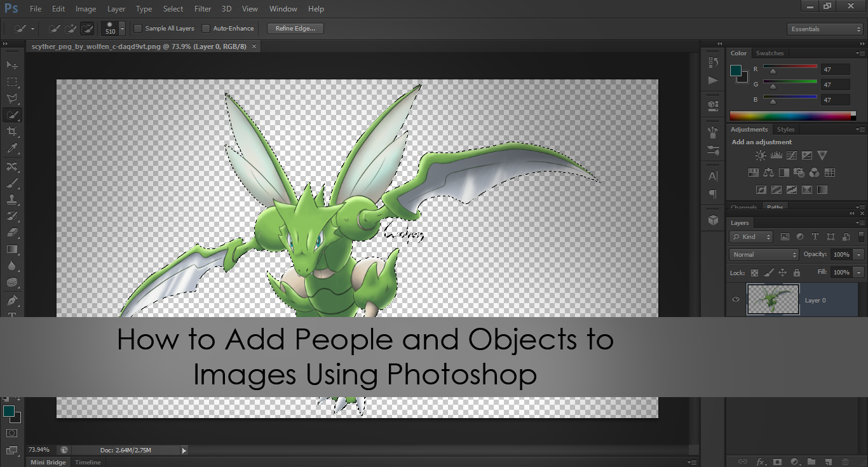Filter layers by type layers icon
Image resolution: width=868 pixels, height=467 pixels.
815,237
